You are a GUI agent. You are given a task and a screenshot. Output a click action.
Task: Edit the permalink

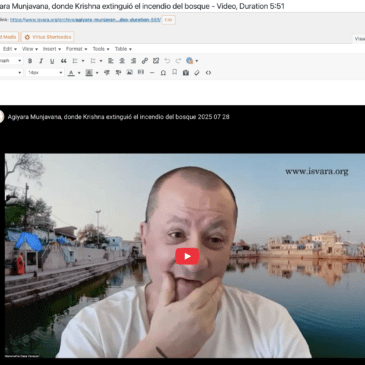click(168, 20)
